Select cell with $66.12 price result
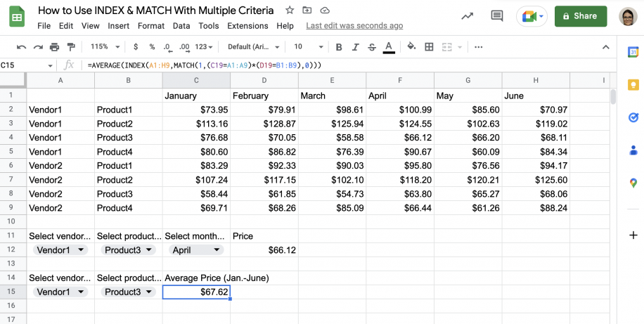 point(264,250)
